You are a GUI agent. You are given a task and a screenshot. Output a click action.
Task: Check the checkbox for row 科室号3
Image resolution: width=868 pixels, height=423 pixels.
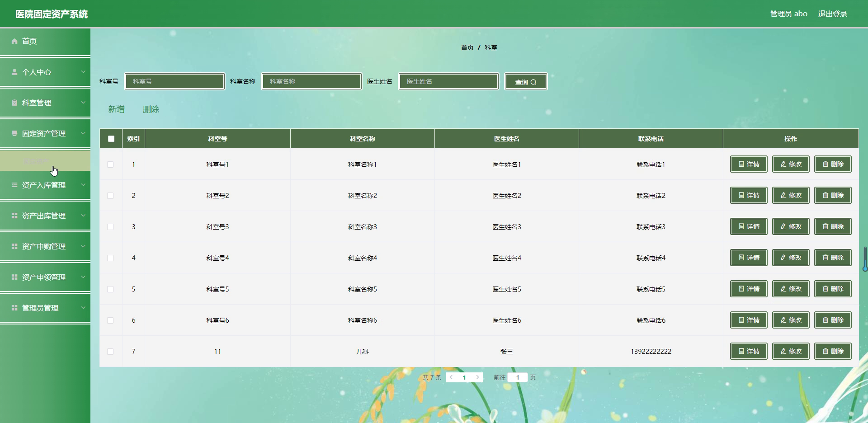(110, 227)
